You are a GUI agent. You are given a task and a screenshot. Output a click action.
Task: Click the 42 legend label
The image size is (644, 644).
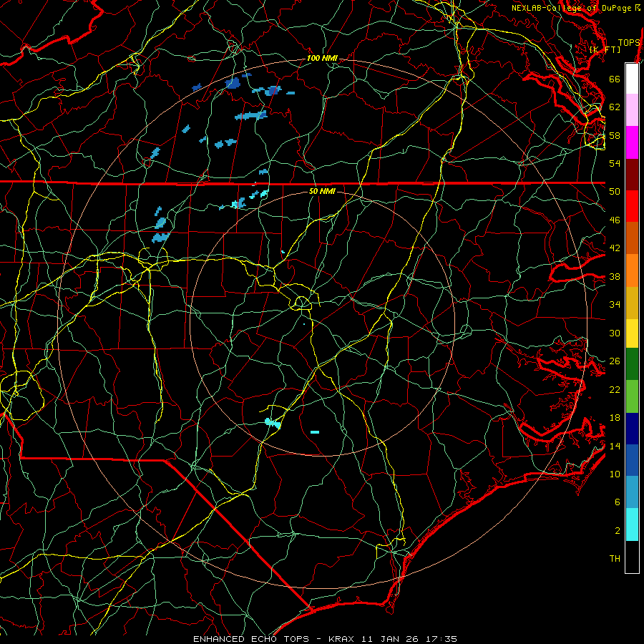coord(615,248)
